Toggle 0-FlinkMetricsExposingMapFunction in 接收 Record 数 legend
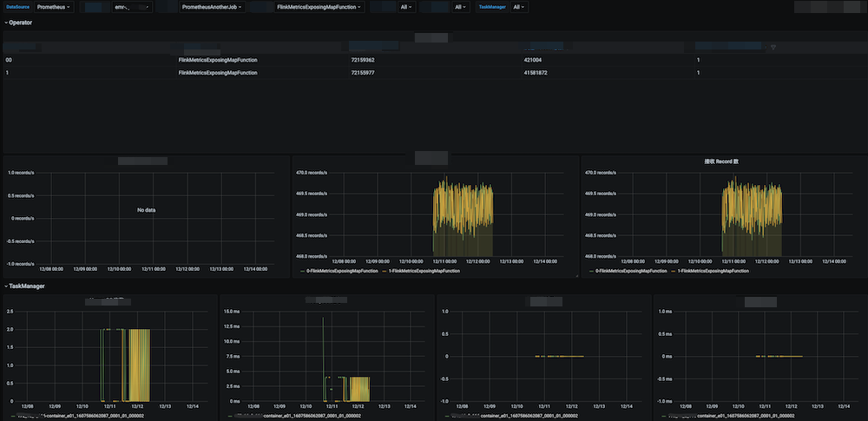 coord(632,272)
